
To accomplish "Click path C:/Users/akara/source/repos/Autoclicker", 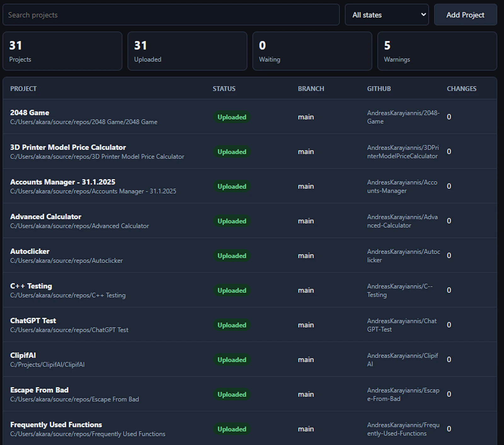I will [x=66, y=261].
